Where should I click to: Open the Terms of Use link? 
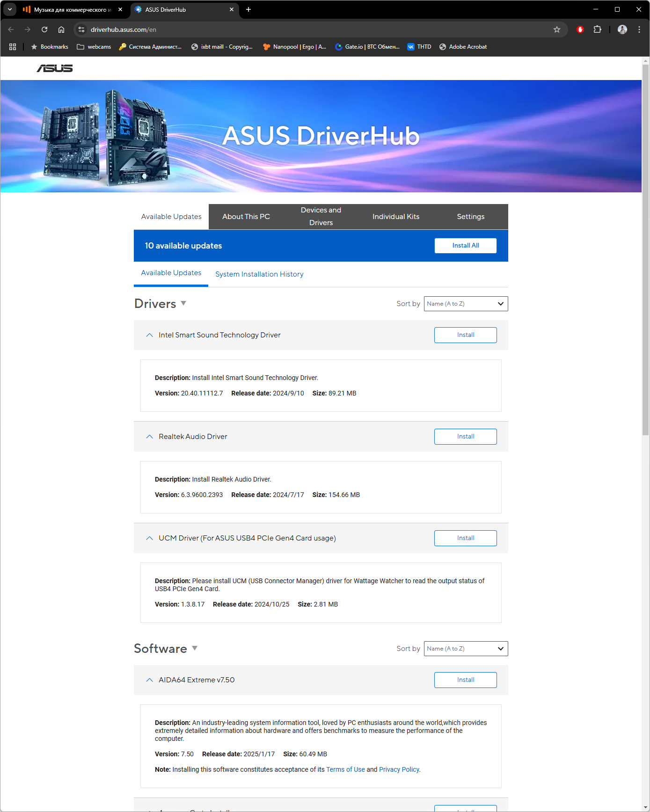click(x=345, y=769)
